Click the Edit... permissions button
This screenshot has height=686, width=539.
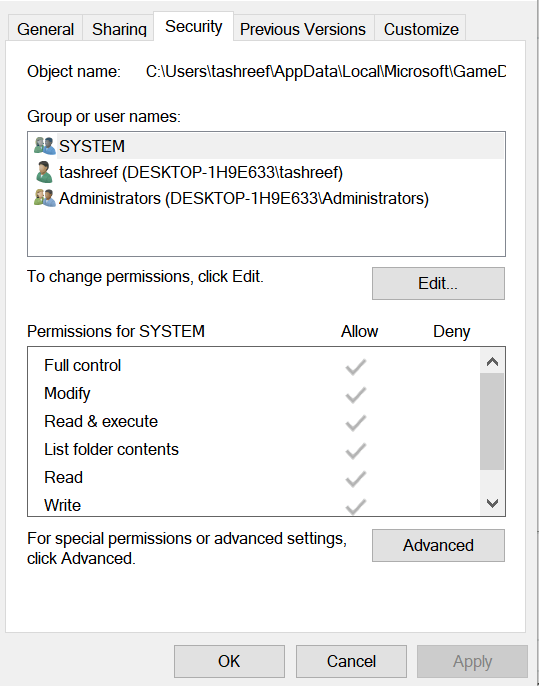(438, 284)
